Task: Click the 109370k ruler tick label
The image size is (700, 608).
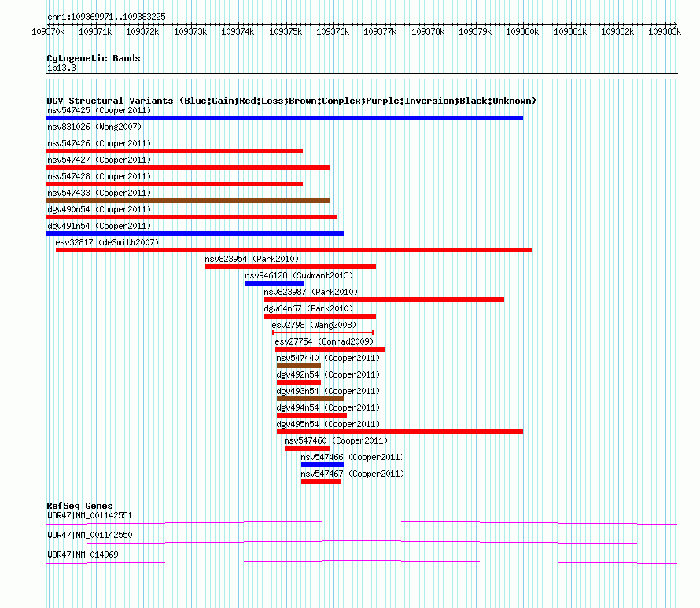Action: pos(48,31)
